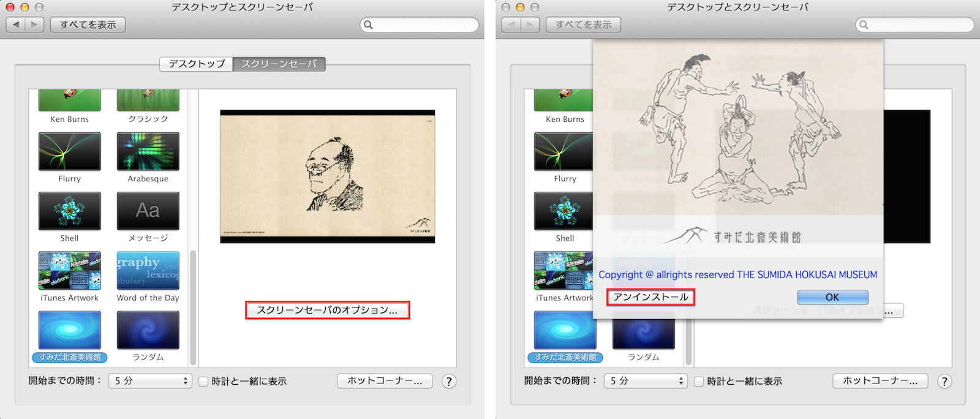Pick Shell screensaver in right window
Viewport: 980px width, 419px height.
(563, 211)
